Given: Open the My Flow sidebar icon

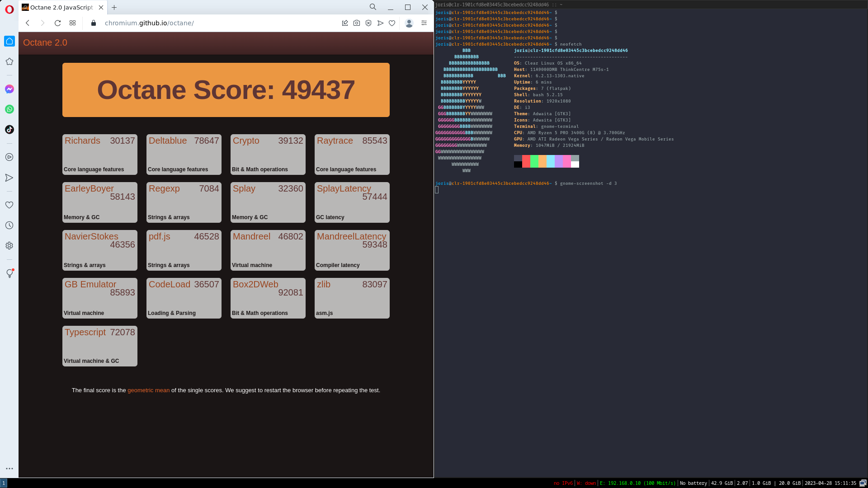Looking at the screenshot, I should pyautogui.click(x=9, y=178).
